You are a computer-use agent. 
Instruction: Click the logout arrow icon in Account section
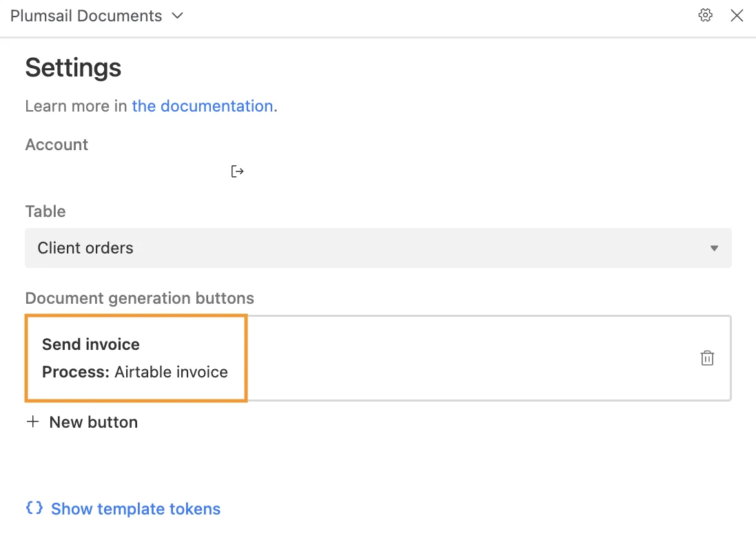[x=237, y=171]
